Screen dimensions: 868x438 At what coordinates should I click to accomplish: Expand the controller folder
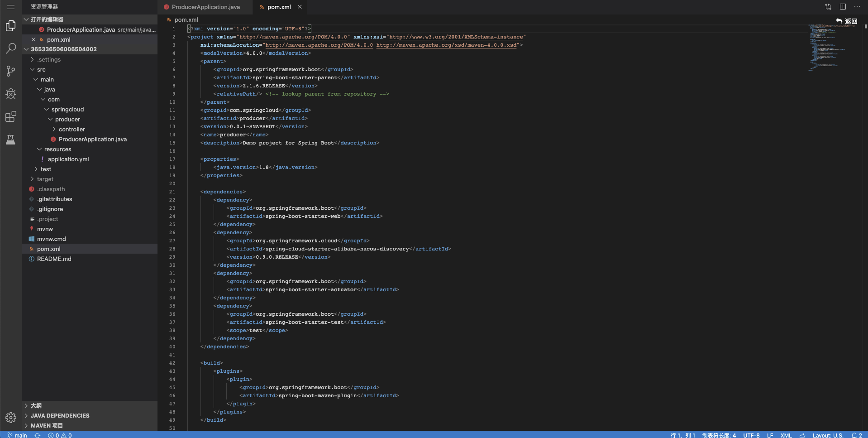coord(72,129)
